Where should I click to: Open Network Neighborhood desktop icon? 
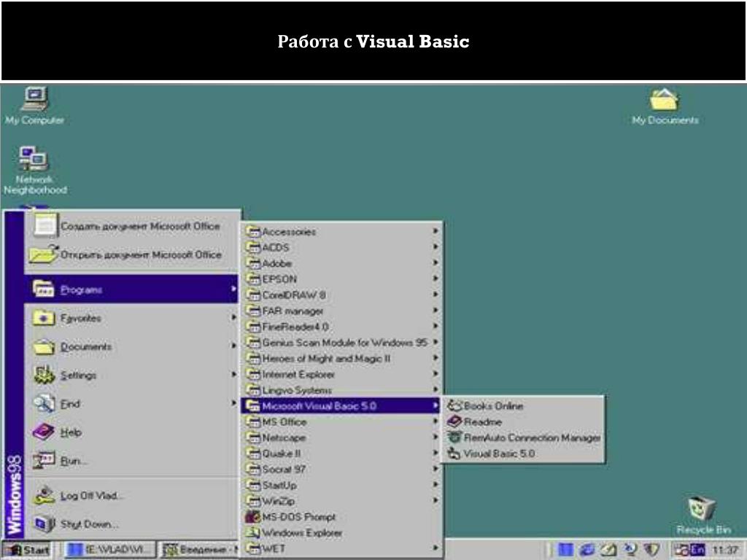35,170
